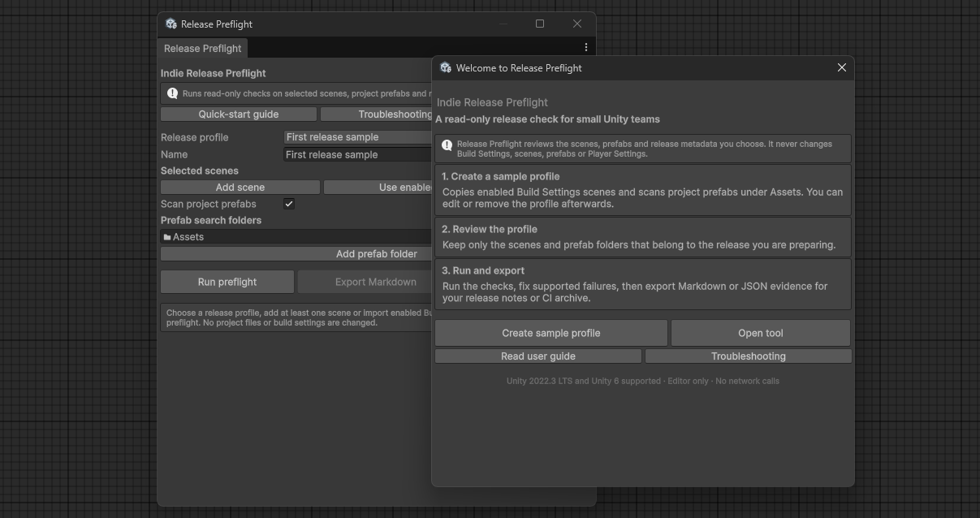Click the 'Unity 2022.3 LTS and Unity 6 supported' footer
The image size is (980, 518).
643,381
